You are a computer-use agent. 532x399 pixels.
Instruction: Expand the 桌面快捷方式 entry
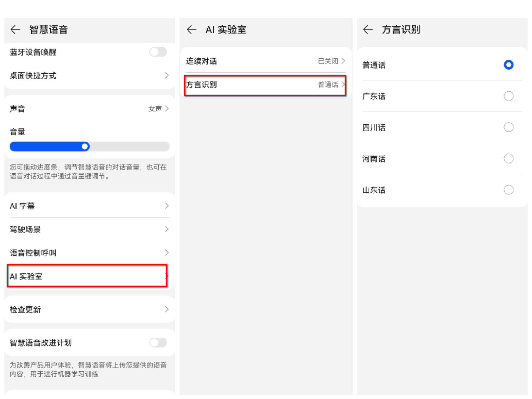[x=89, y=76]
